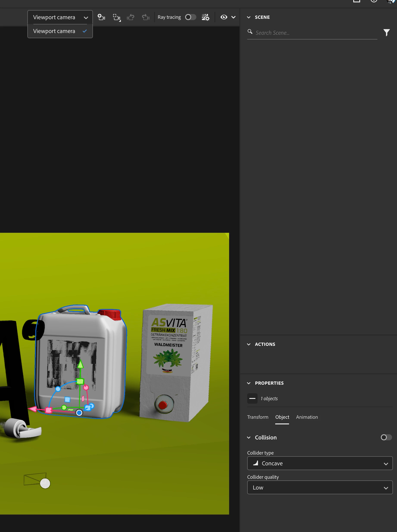Click the camera redo icon
Viewport: 397px width, 532px height.
146,17
